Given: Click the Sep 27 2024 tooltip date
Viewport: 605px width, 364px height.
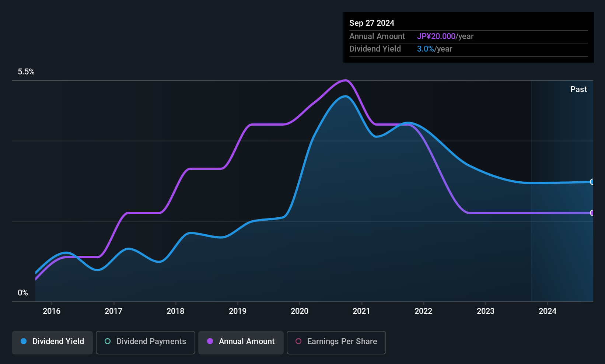Looking at the screenshot, I should pyautogui.click(x=372, y=23).
